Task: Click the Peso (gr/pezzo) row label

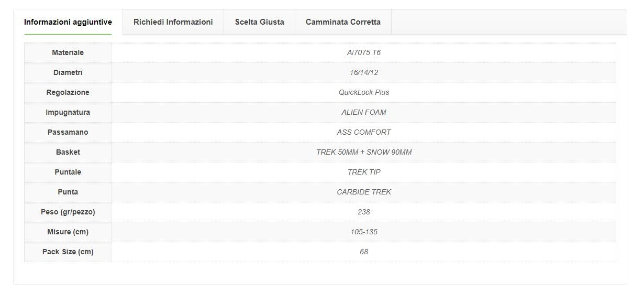Action: pos(68,212)
